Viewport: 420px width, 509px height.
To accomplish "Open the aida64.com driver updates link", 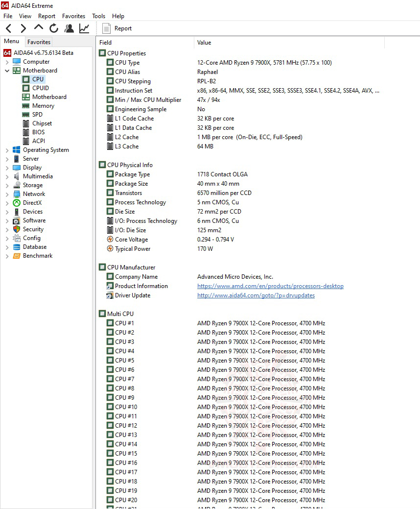I will [x=256, y=295].
